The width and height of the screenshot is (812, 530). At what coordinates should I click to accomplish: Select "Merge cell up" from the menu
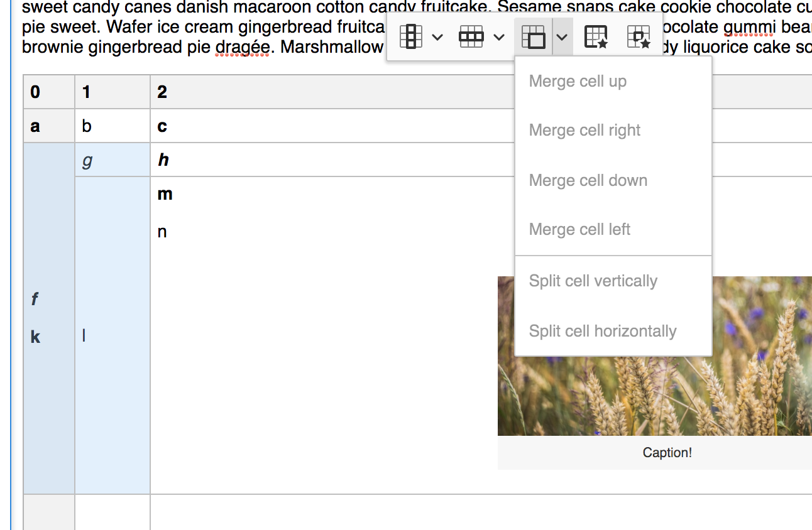577,80
